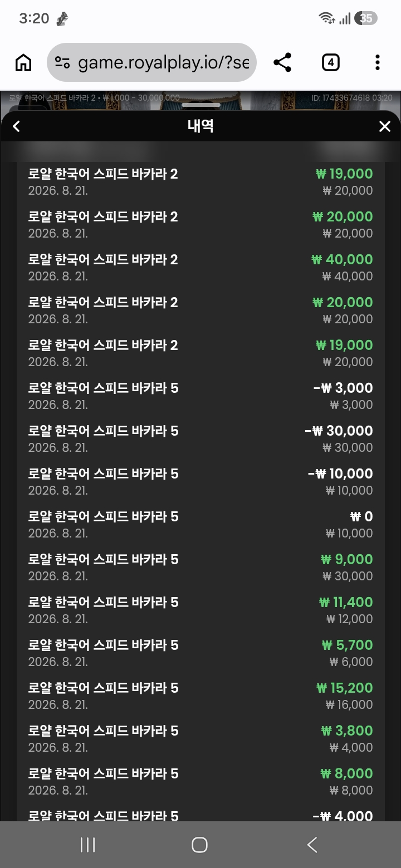Select the ₩11,400 win entry
401x868 pixels.
point(200,610)
